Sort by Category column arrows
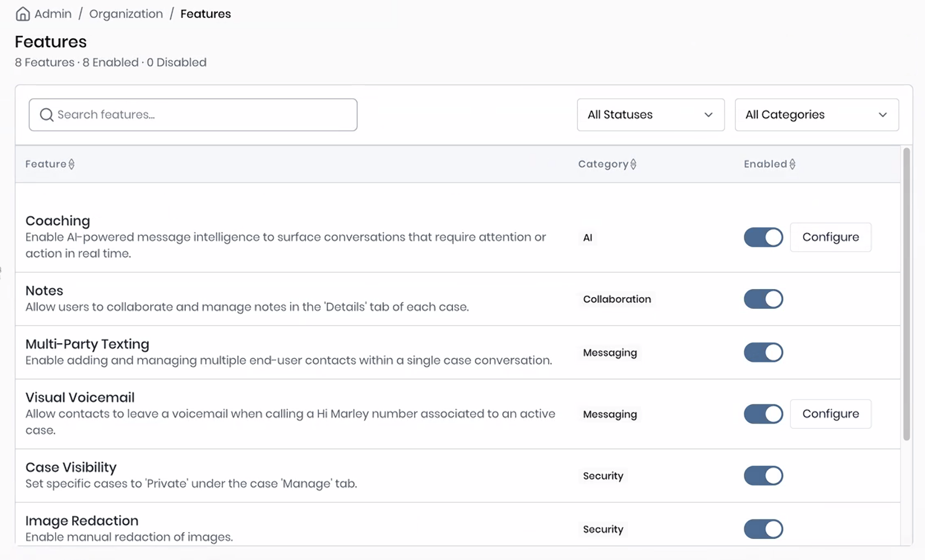 pos(633,164)
